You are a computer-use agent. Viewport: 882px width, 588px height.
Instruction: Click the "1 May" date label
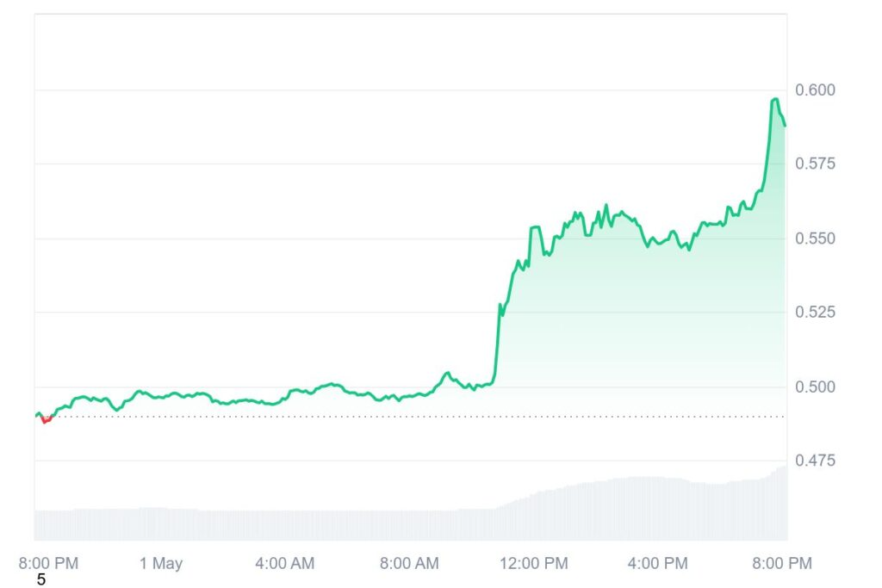[161, 564]
